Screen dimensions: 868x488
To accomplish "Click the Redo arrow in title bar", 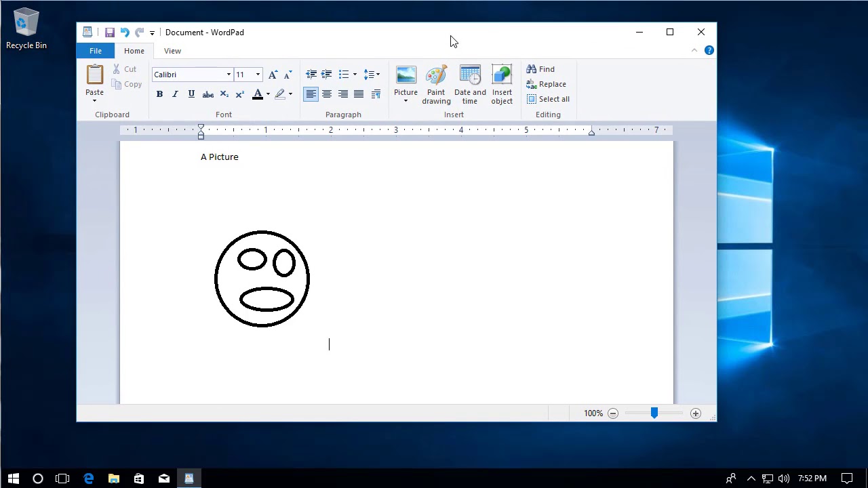I will pyautogui.click(x=139, y=33).
